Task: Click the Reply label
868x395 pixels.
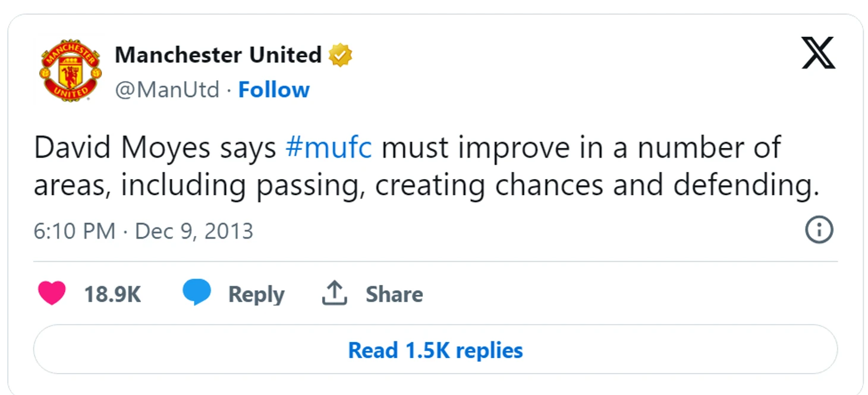Action: [256, 294]
